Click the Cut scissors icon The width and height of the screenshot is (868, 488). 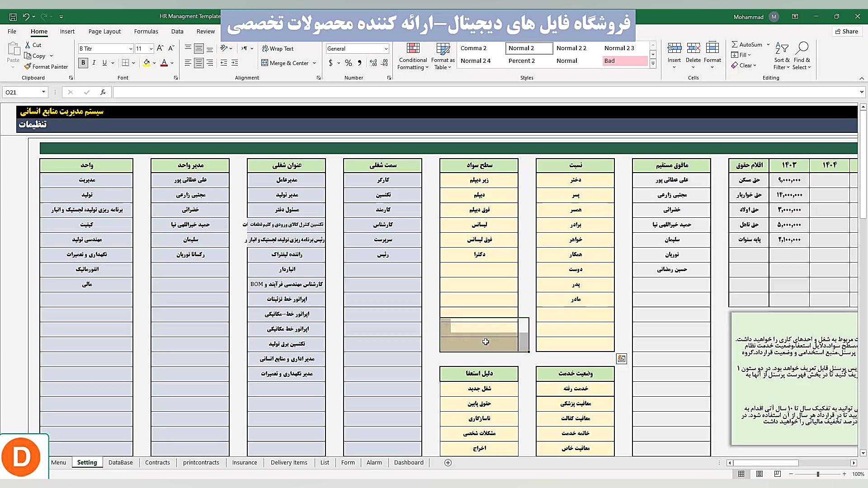(28, 45)
